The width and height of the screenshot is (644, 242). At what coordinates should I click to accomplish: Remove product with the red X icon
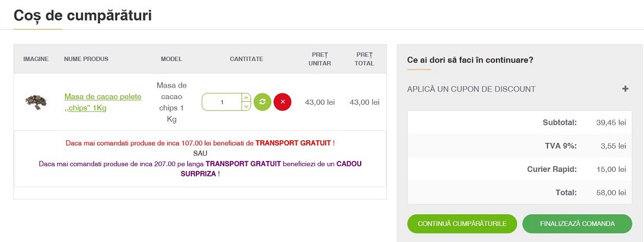(x=282, y=102)
